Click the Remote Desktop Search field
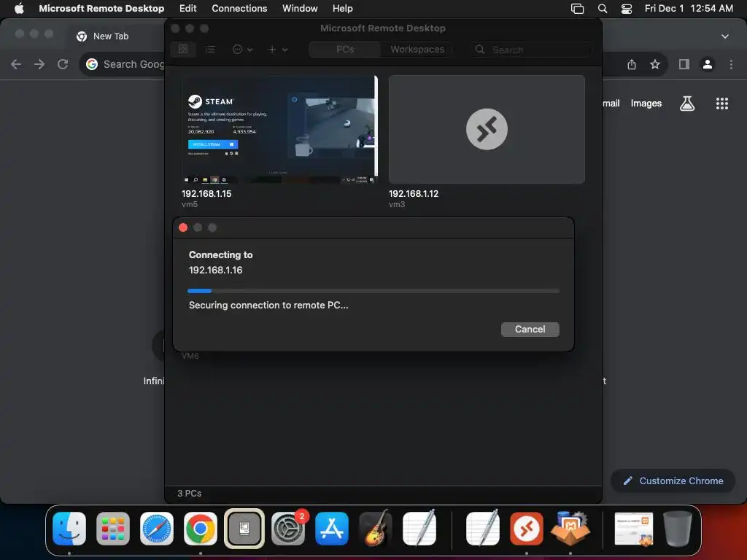This screenshot has width=747, height=560. pyautogui.click(x=533, y=50)
